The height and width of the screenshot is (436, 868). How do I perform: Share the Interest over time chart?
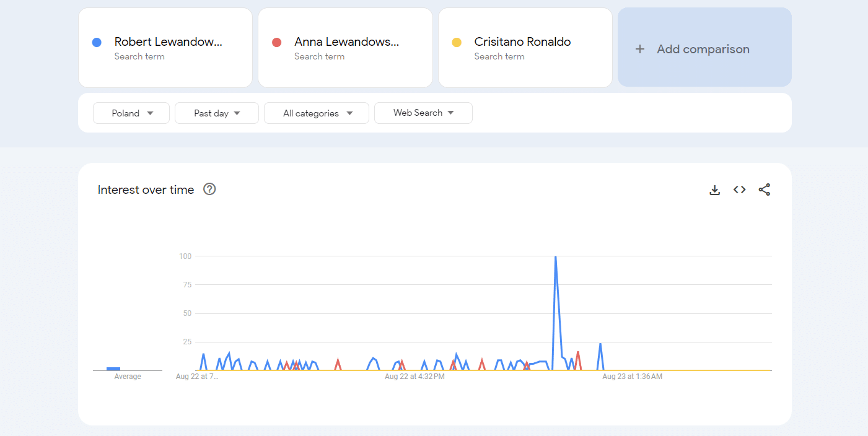pyautogui.click(x=765, y=190)
